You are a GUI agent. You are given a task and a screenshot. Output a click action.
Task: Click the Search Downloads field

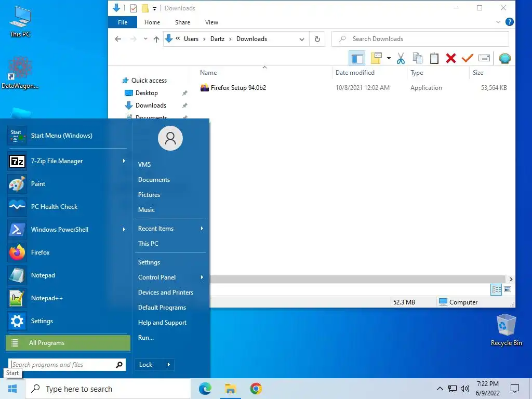point(420,39)
